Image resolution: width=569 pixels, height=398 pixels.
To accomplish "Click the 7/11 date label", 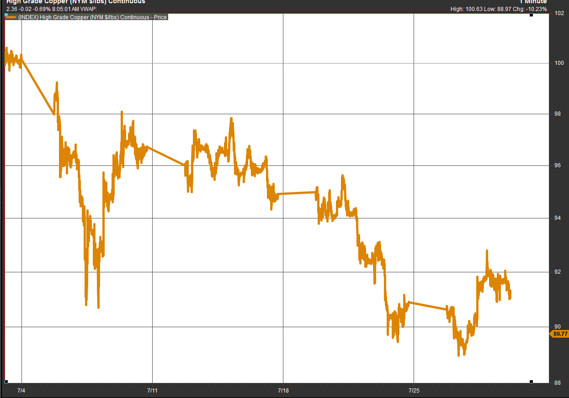I will [x=152, y=391].
